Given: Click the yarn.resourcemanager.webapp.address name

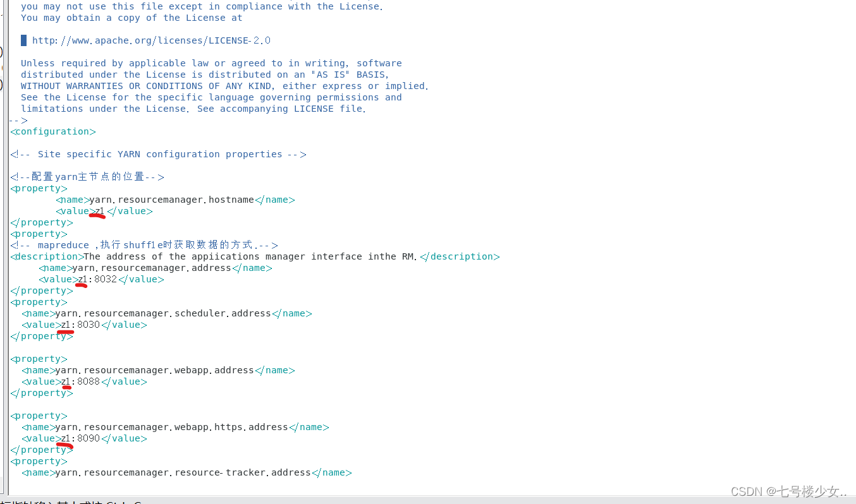Looking at the screenshot, I should click(155, 370).
